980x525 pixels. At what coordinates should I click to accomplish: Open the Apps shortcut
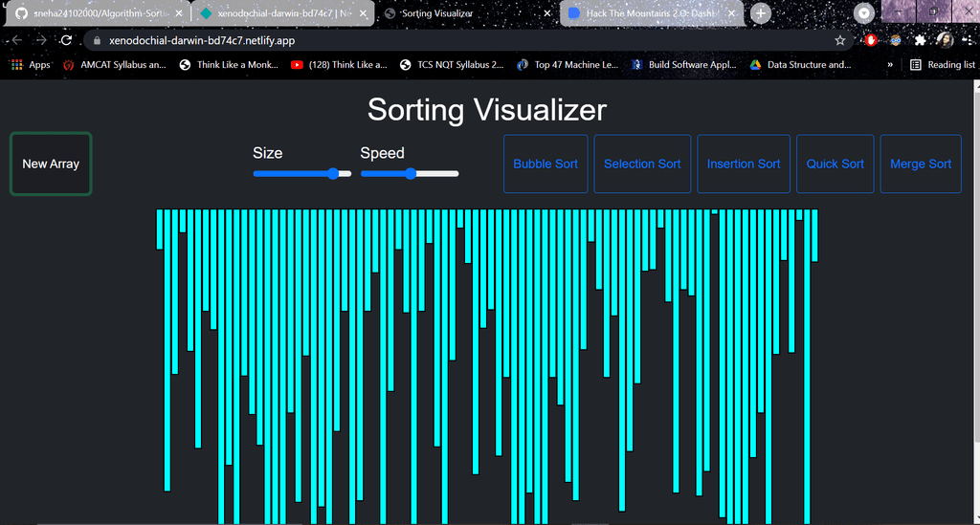pos(31,64)
